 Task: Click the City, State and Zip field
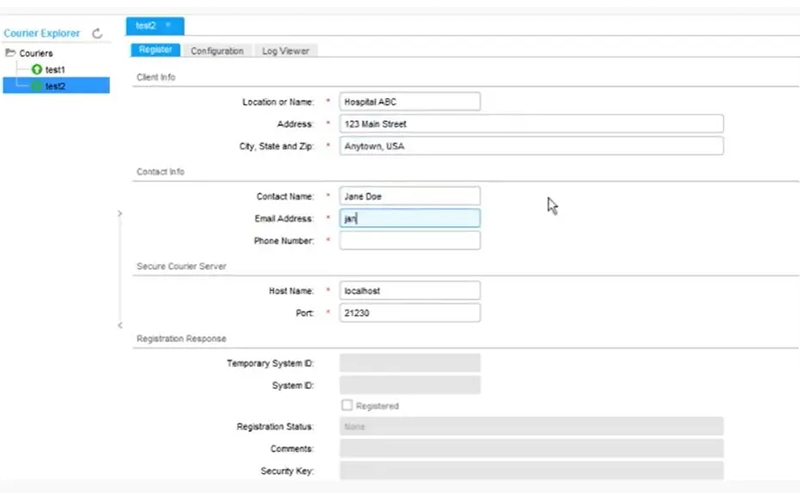(531, 146)
